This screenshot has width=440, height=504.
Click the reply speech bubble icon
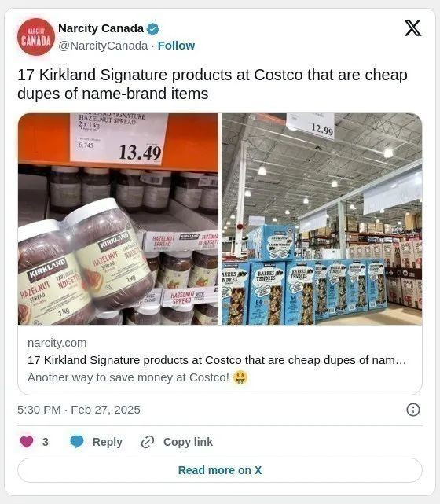77,442
